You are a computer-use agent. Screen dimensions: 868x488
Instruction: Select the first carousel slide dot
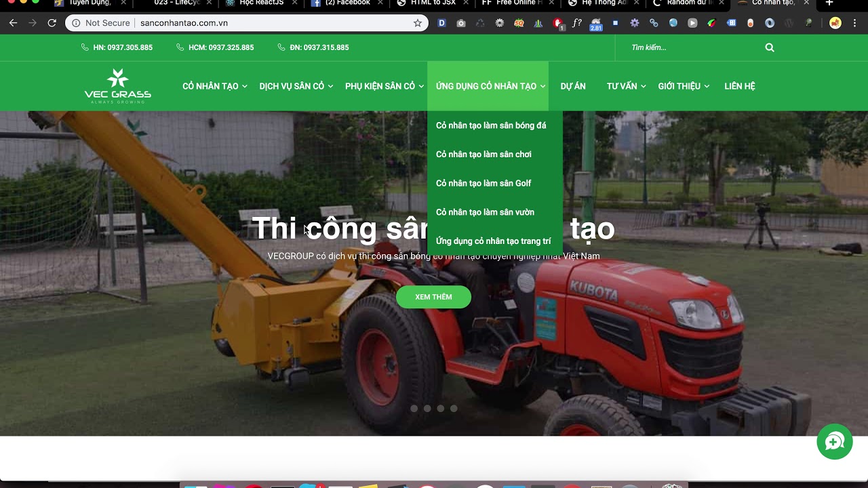point(414,408)
